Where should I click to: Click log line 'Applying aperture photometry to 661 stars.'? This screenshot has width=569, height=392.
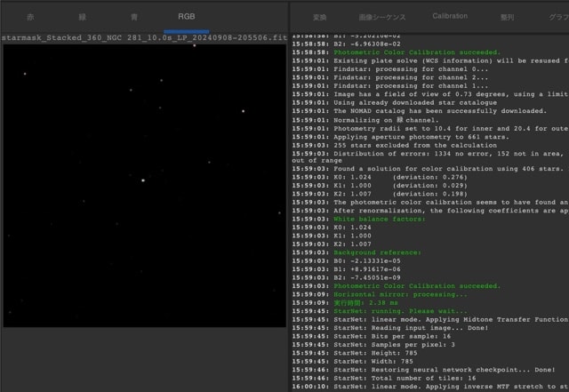pos(401,137)
